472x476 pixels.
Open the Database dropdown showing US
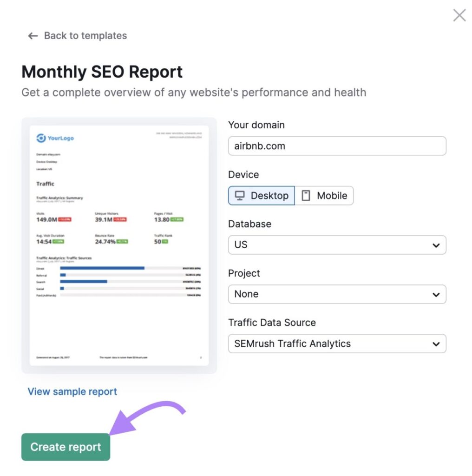[337, 245]
